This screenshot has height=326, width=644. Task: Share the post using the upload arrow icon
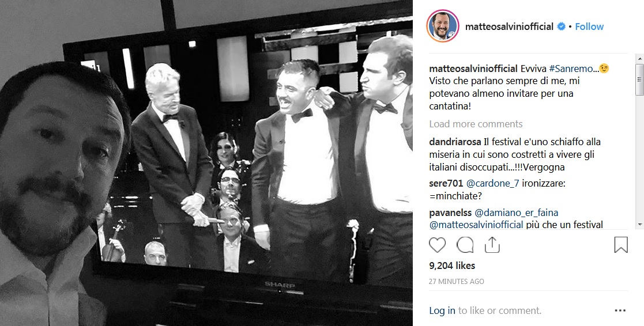point(492,245)
